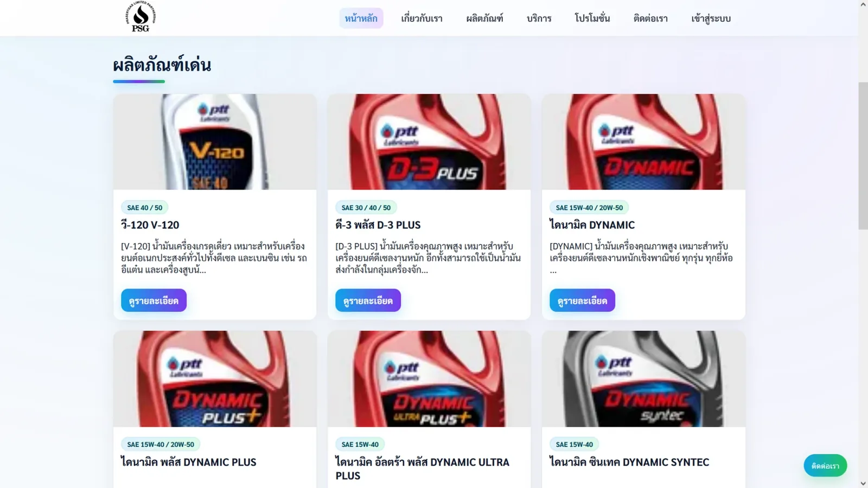
Task: Click ติดต่อเรา in the top navigation
Action: coord(650,18)
